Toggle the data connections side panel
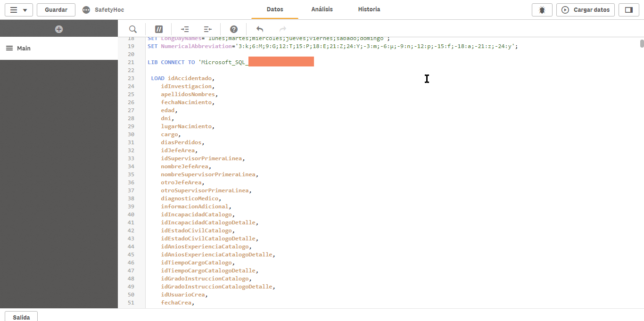 point(628,10)
